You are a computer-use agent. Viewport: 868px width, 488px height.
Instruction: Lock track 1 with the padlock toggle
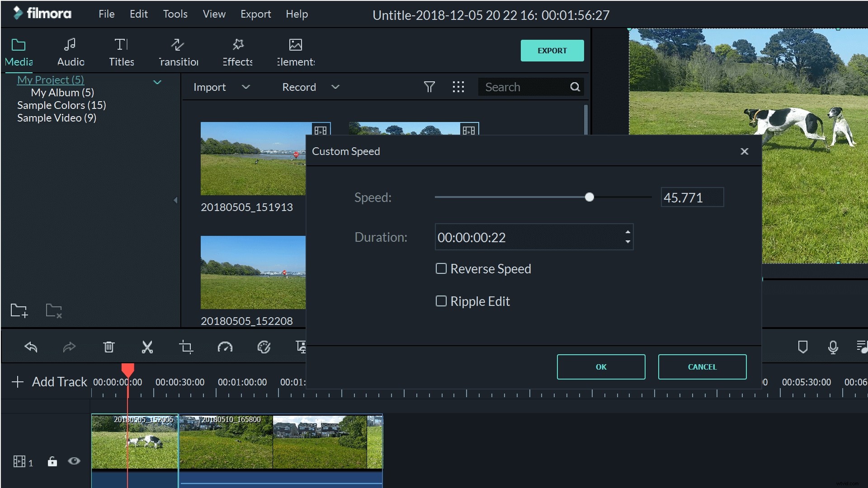tap(52, 462)
